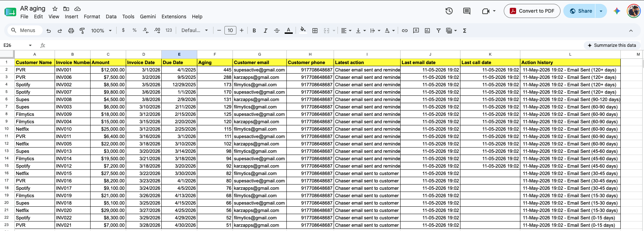Screen dimensions: 644x231
Task: Open more number formats 123
Action: [169, 30]
